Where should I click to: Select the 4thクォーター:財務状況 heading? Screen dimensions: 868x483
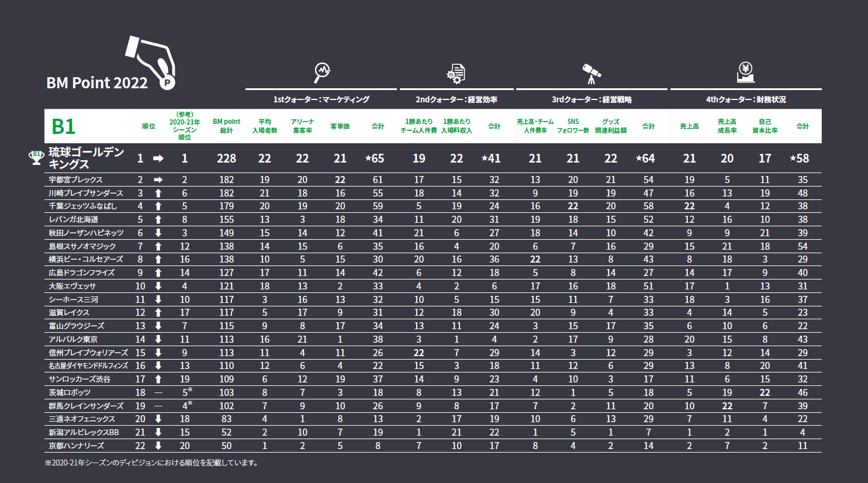click(746, 99)
